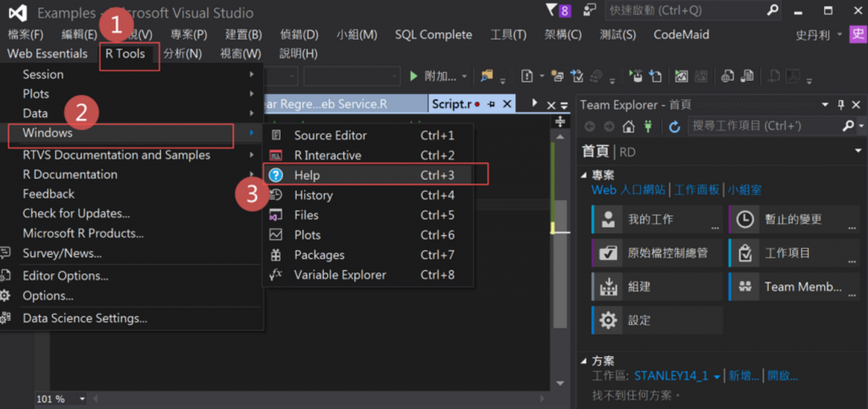The height and width of the screenshot is (409, 868).
Task: Select Check for Updates...
Action: (131, 213)
